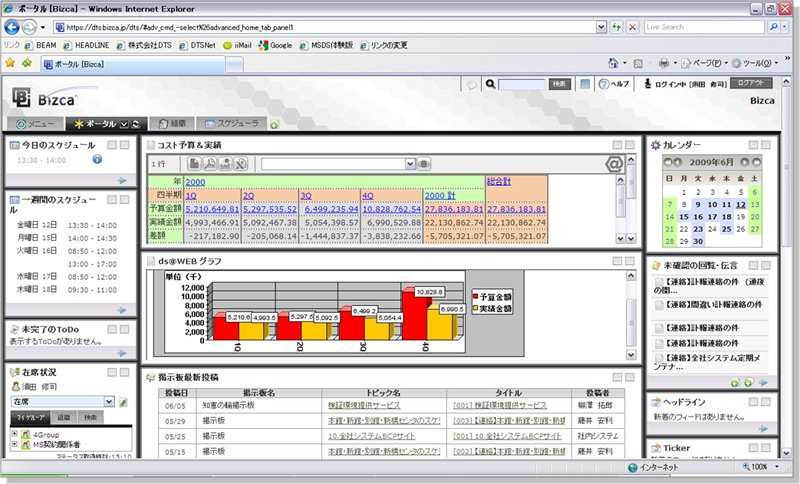
Task: Click the speech bubble icon in Bizca header
Action: 472,84
